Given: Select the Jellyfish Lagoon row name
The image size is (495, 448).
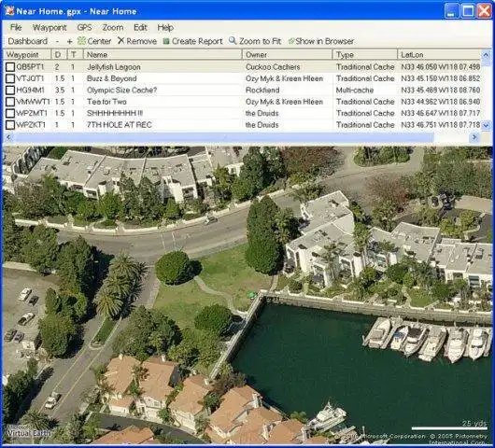Looking at the screenshot, I should 114,67.
